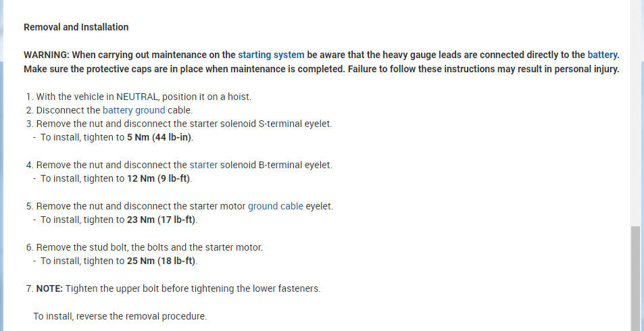The image size is (644, 331).
Task: Click "To install, reverse the removal procedure" text
Action: 120,316
